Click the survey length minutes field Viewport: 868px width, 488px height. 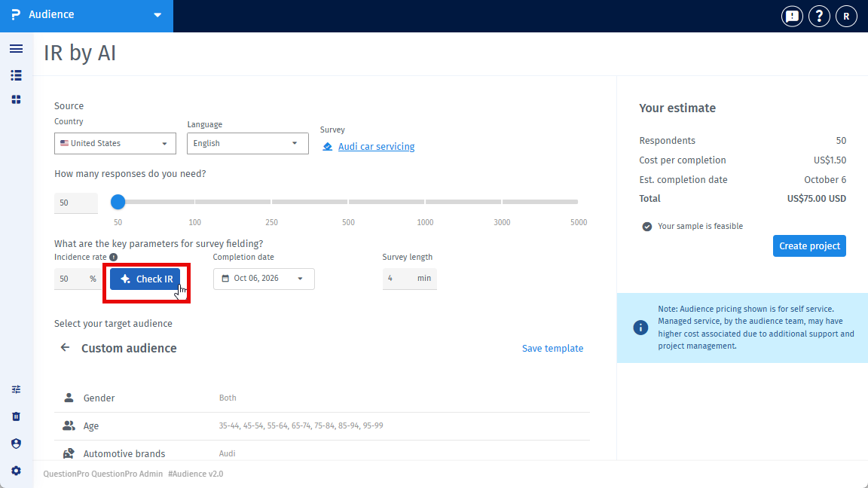click(x=410, y=279)
